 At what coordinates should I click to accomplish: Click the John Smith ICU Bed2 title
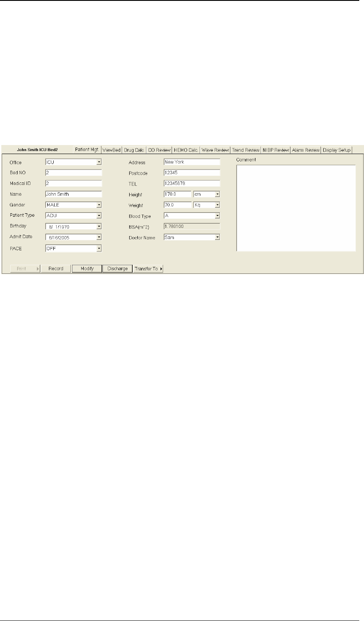pos(37,150)
